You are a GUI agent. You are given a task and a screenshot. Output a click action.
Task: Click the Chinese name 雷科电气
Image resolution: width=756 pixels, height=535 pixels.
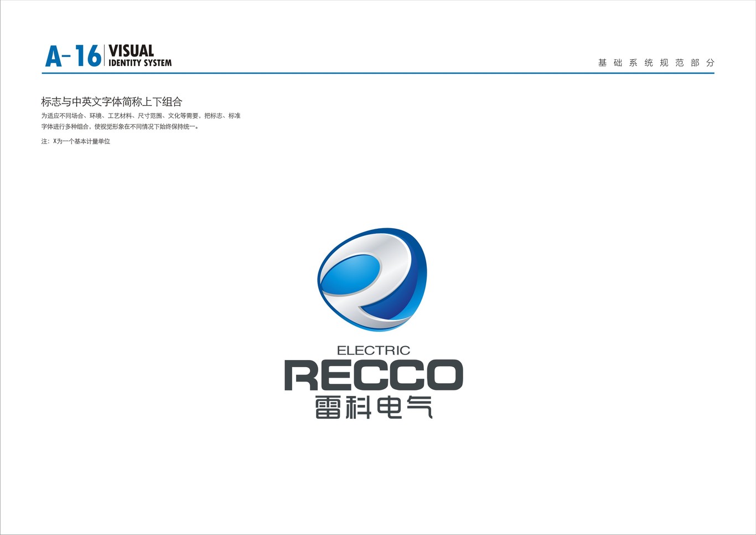(x=374, y=407)
